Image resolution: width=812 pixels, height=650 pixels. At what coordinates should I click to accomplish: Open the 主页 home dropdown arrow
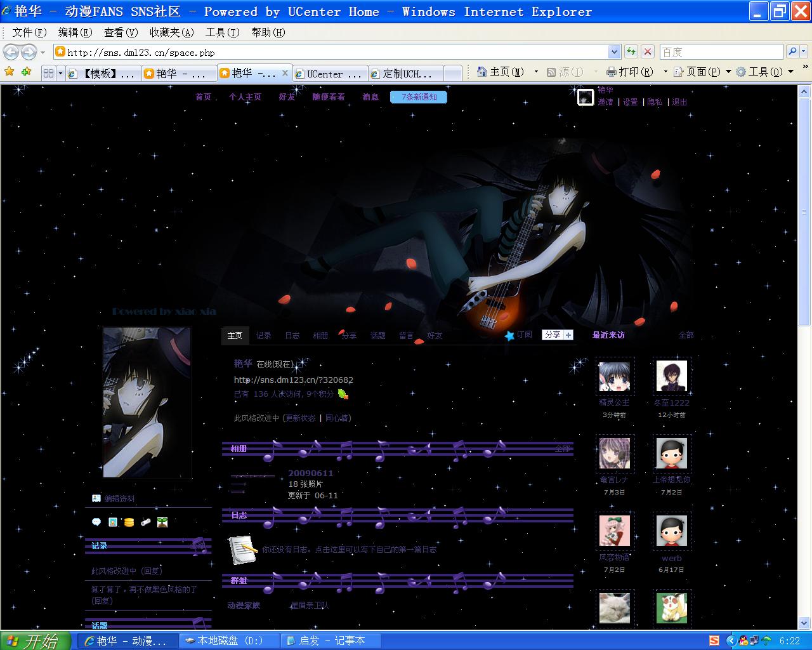tap(536, 72)
